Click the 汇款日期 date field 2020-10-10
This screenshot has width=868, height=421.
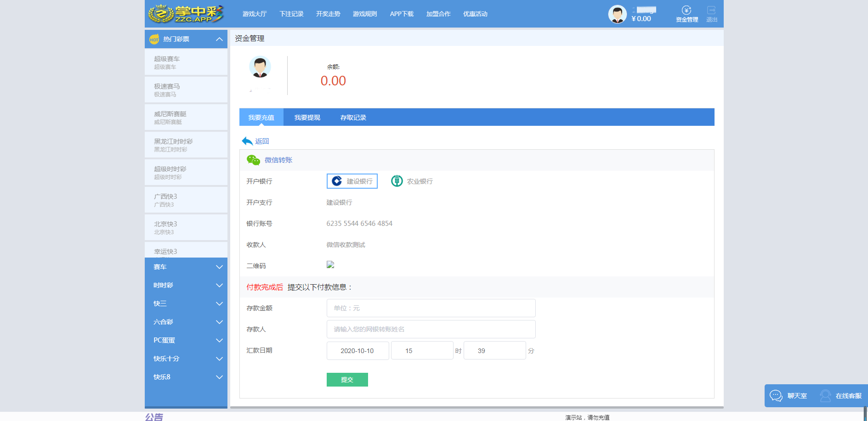click(x=357, y=350)
